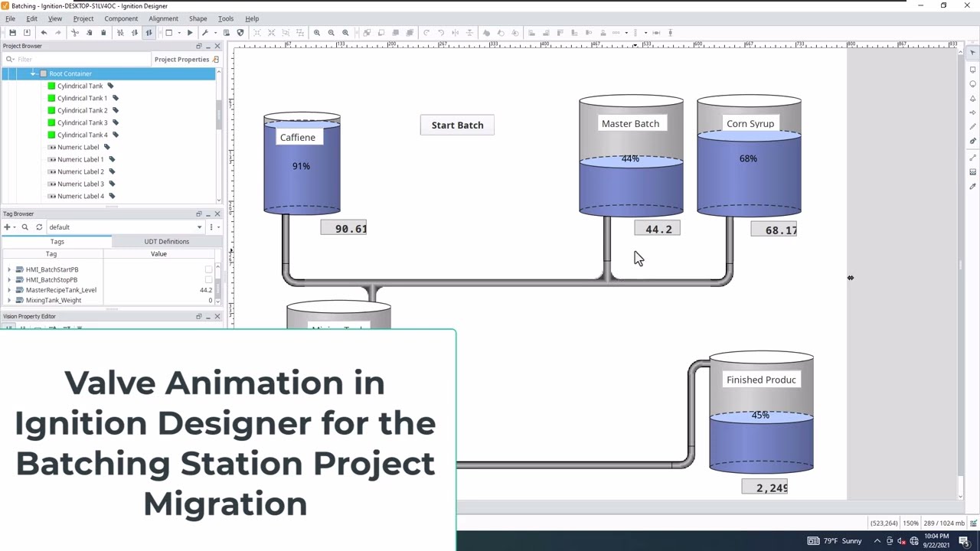Click the search icon in Tag Browser
Viewport: 980px width, 551px height.
point(24,227)
